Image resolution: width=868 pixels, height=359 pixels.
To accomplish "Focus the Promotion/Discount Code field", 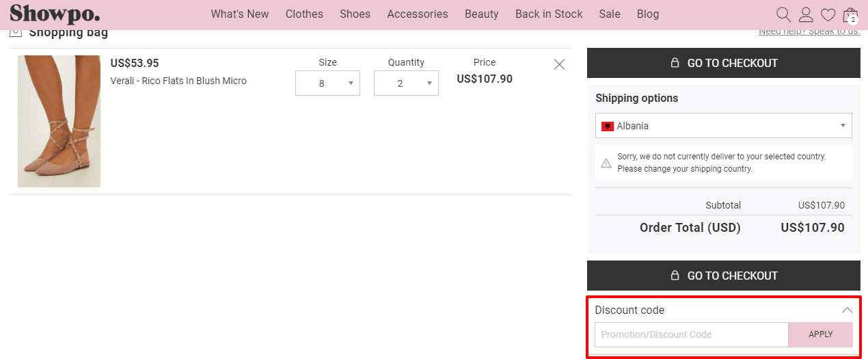I will pyautogui.click(x=692, y=334).
